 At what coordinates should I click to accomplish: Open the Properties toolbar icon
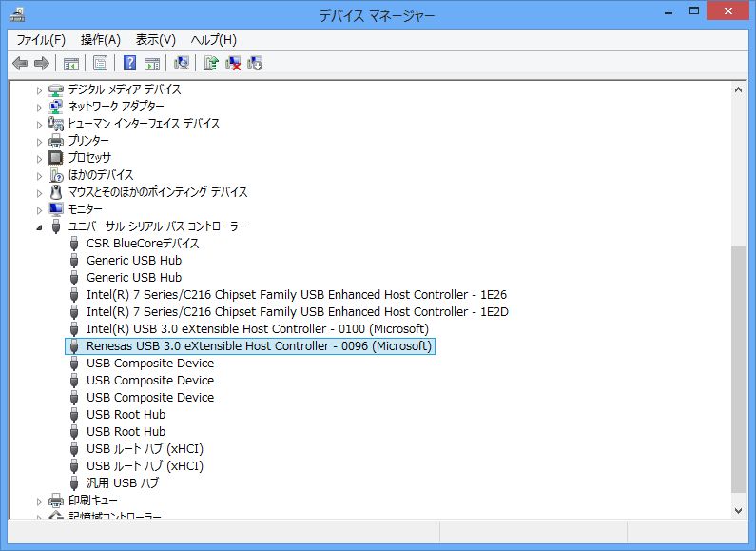click(x=100, y=63)
